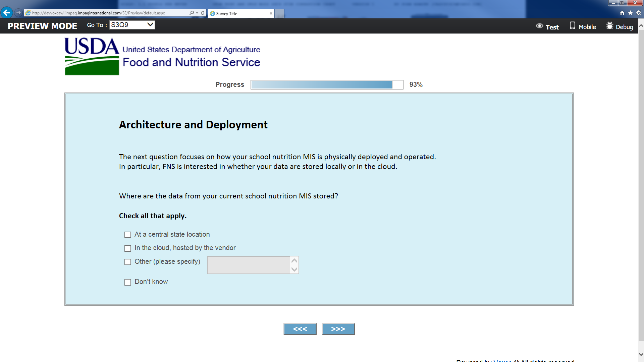This screenshot has width=644, height=362.
Task: Check 'At a central state location'
Action: click(x=128, y=235)
